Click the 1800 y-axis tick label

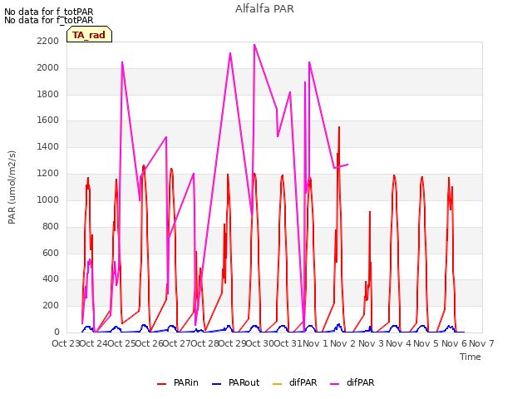pyautogui.click(x=48, y=94)
